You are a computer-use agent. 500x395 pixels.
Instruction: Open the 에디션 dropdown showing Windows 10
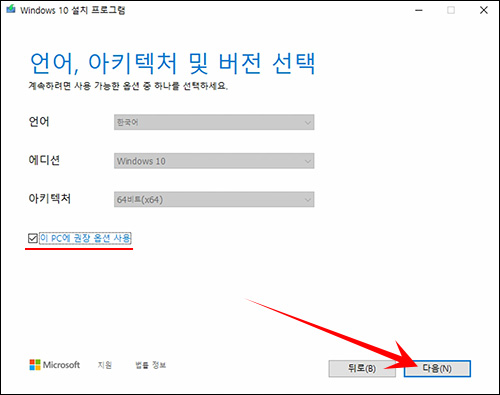pyautogui.click(x=214, y=161)
